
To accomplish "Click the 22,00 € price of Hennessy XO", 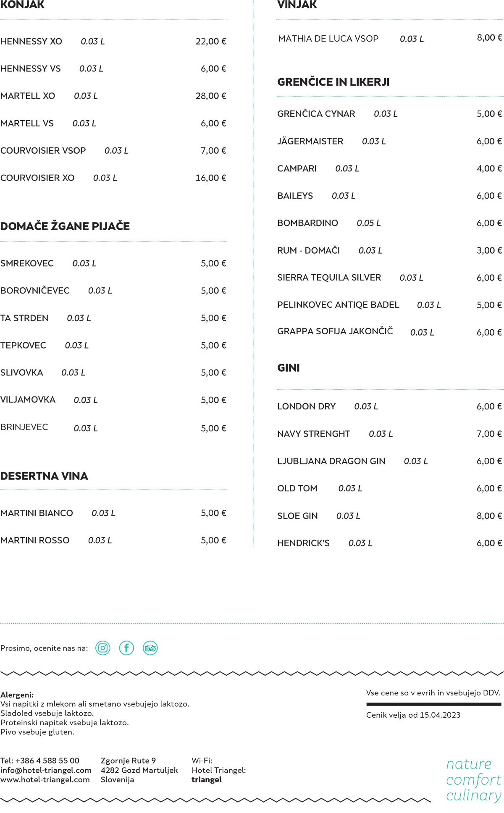I will (x=211, y=42).
